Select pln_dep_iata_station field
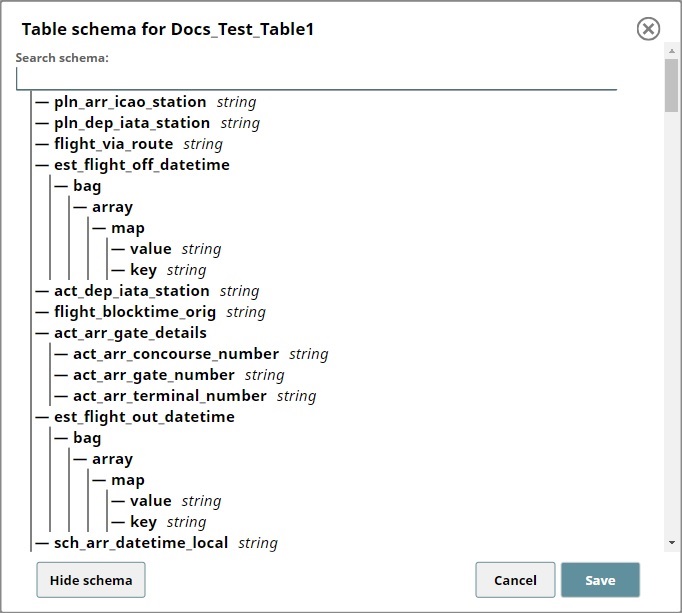The width and height of the screenshot is (682, 613). click(x=132, y=123)
